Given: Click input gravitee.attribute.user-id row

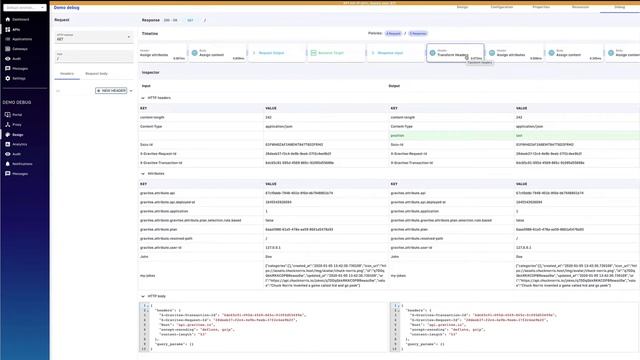Looking at the screenshot, I should [263, 248].
